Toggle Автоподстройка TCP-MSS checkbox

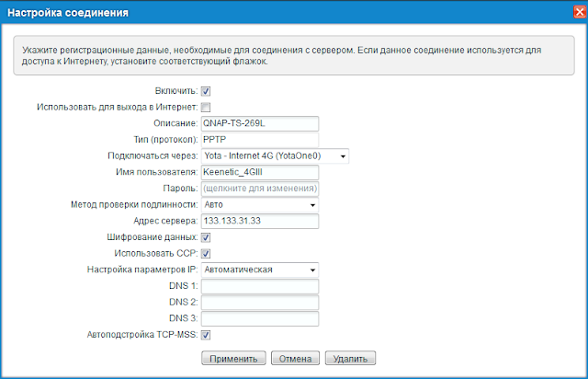[206, 335]
